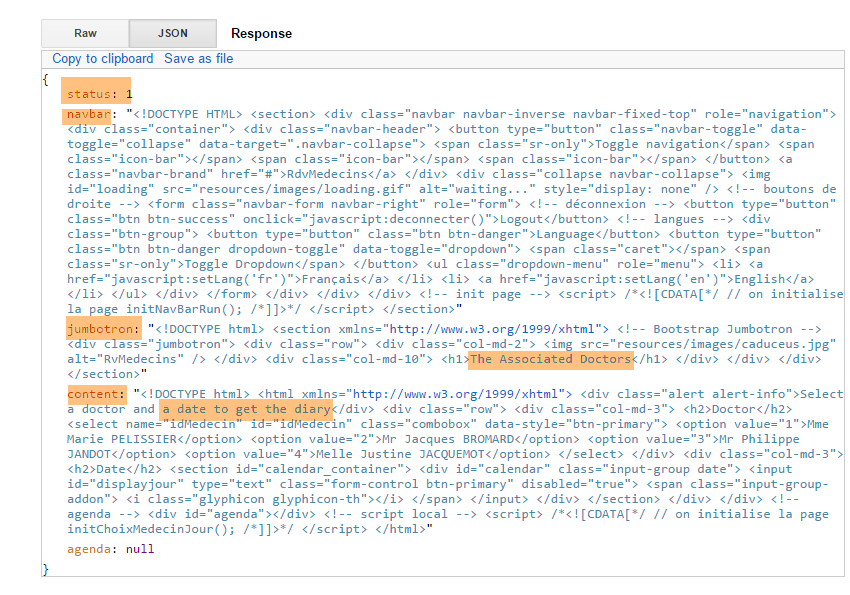Click the jumbotron key label
The width and height of the screenshot is (850, 595).
point(101,329)
